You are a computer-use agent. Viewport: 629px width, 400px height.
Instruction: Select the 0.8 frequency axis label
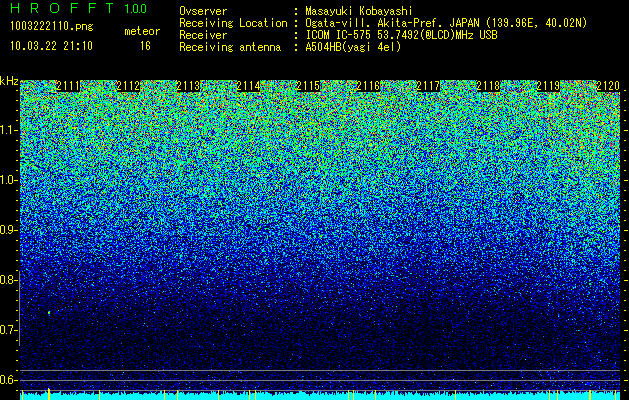coord(8,280)
